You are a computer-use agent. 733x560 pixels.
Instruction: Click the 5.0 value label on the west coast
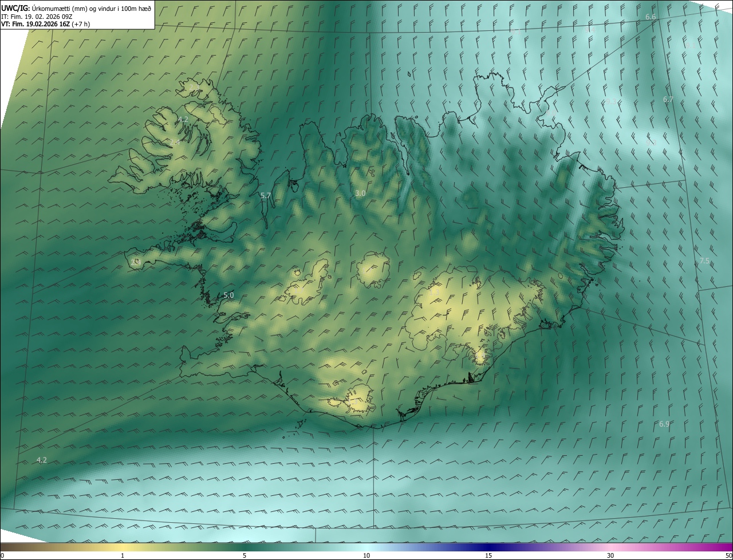pos(228,295)
